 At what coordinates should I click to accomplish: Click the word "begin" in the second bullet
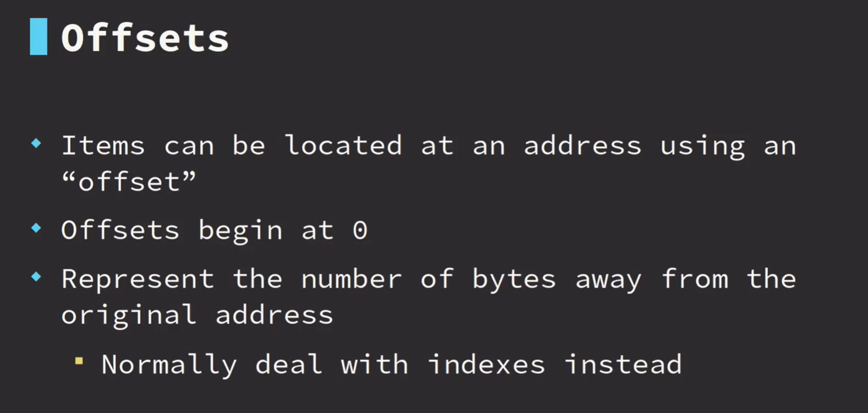tap(240, 231)
